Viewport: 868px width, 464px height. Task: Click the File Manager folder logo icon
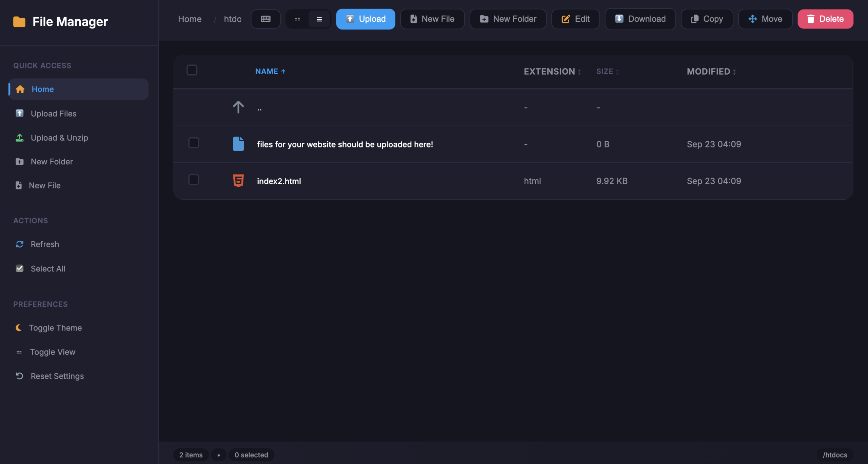click(19, 22)
